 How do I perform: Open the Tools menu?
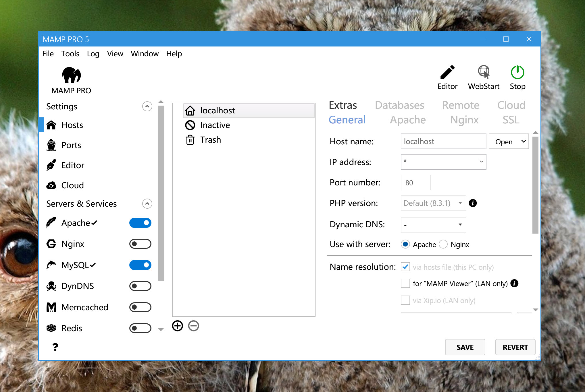click(x=70, y=54)
